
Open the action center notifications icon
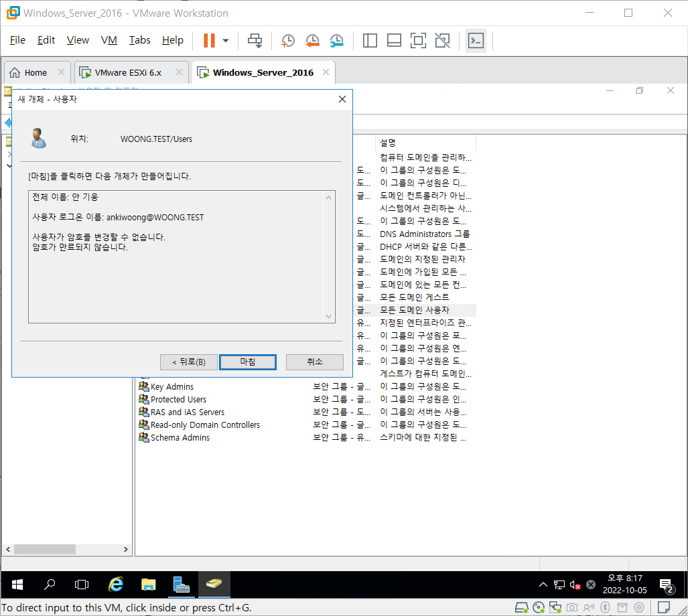point(667,586)
